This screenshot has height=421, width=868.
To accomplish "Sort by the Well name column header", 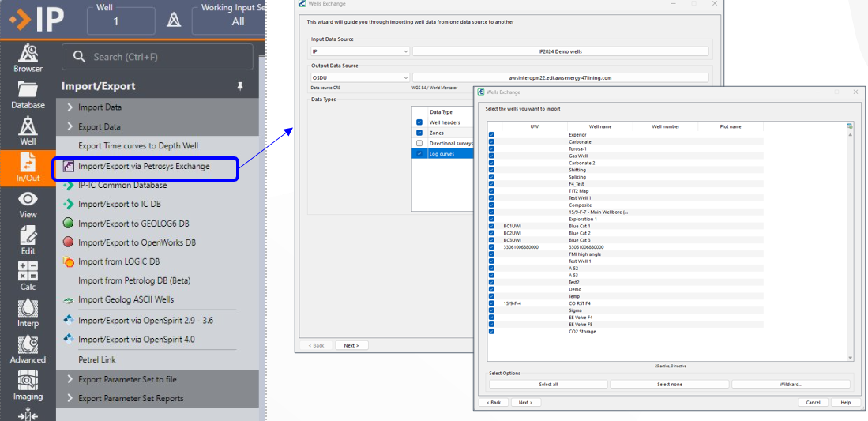I will (x=600, y=126).
